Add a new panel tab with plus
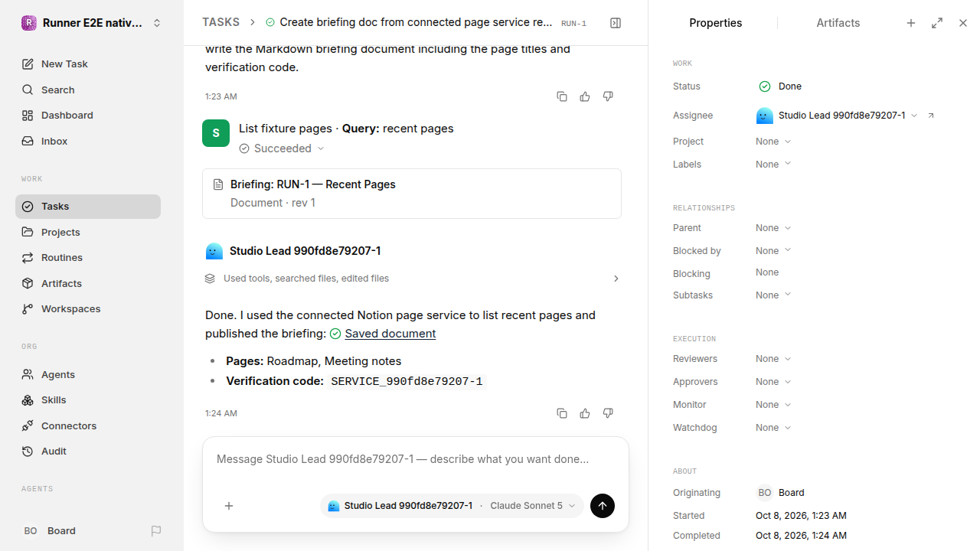This screenshot has width=980, height=551. pos(911,23)
